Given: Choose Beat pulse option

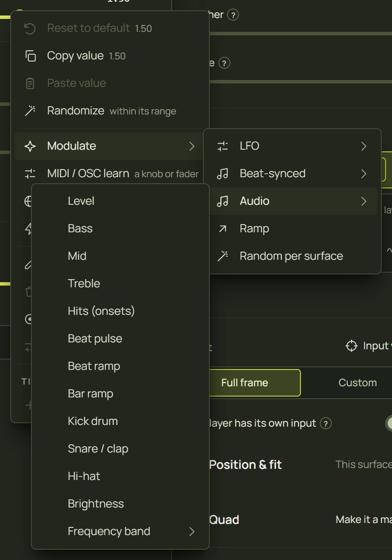Looking at the screenshot, I should tap(120, 339).
